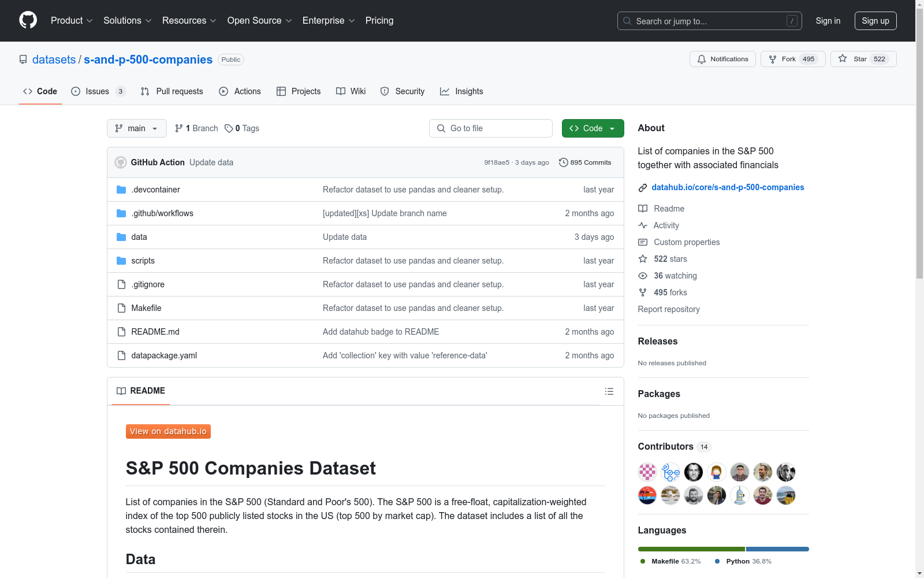924x578 pixels.
Task: Click the Readme book icon in About
Action: 643,209
